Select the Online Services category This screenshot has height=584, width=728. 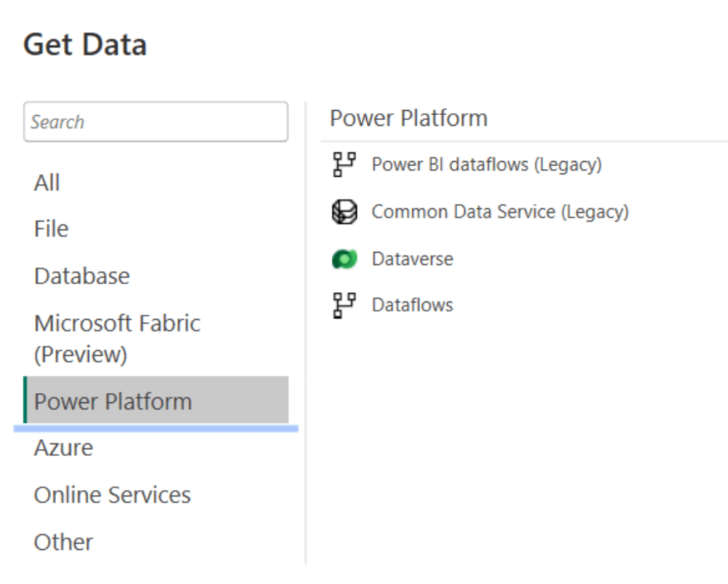click(x=112, y=494)
